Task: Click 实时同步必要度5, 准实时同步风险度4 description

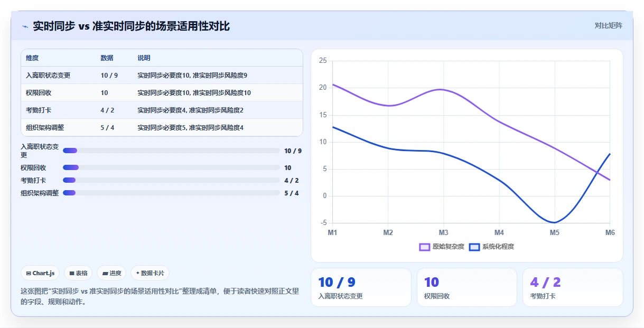Action: [191, 128]
